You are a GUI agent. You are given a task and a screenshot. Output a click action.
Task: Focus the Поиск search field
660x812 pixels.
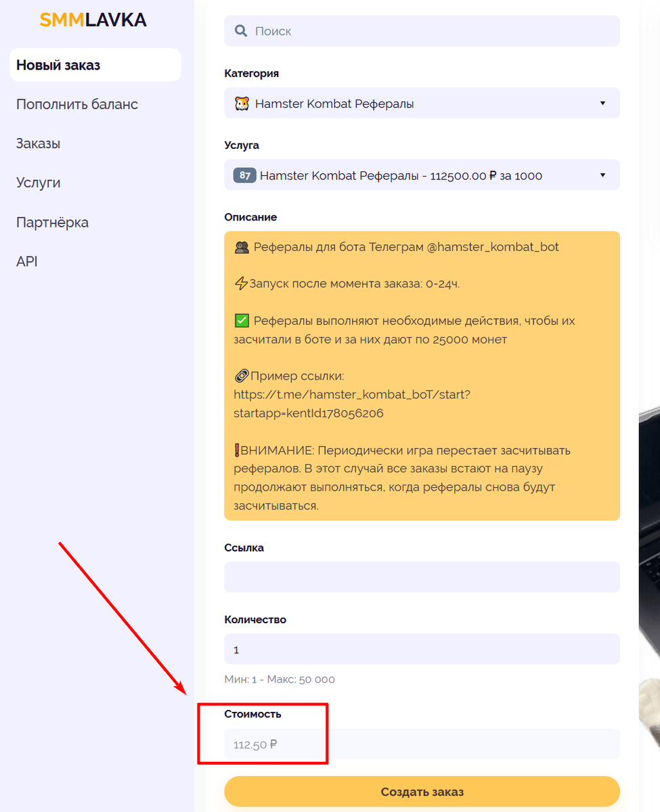(422, 31)
